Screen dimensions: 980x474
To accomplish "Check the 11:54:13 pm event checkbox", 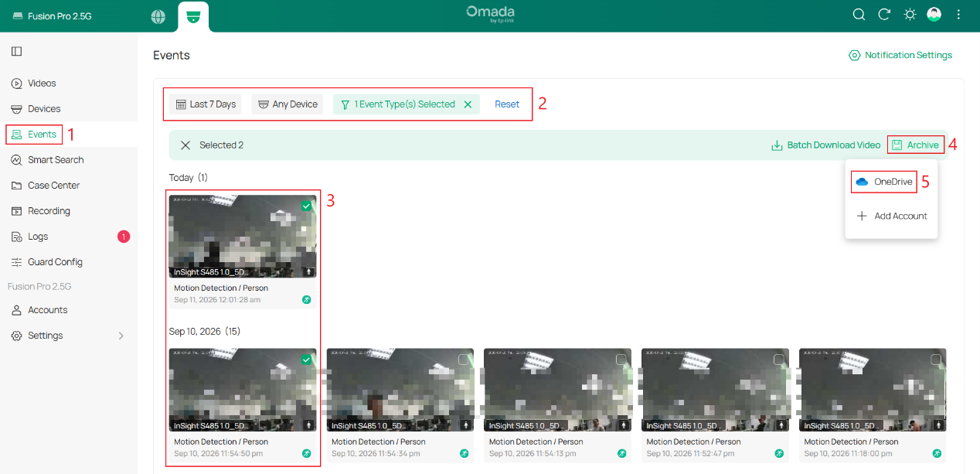I will tap(621, 360).
